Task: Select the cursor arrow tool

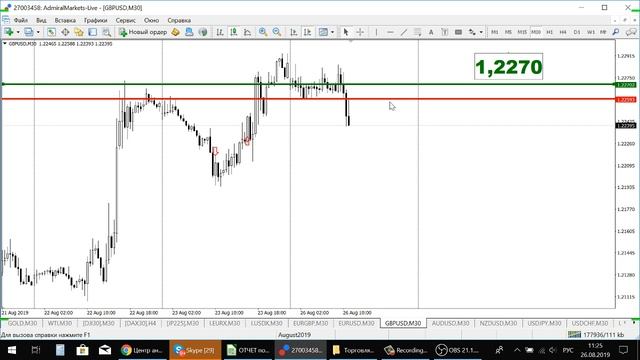Action: [346, 32]
